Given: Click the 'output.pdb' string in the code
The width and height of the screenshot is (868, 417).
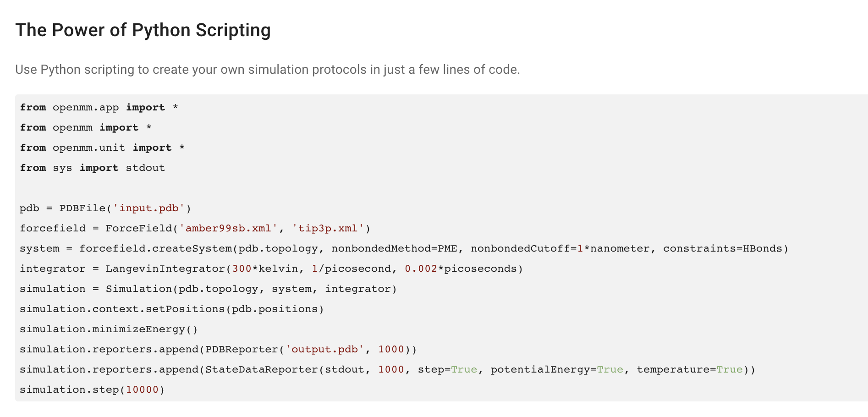Looking at the screenshot, I should (x=324, y=350).
